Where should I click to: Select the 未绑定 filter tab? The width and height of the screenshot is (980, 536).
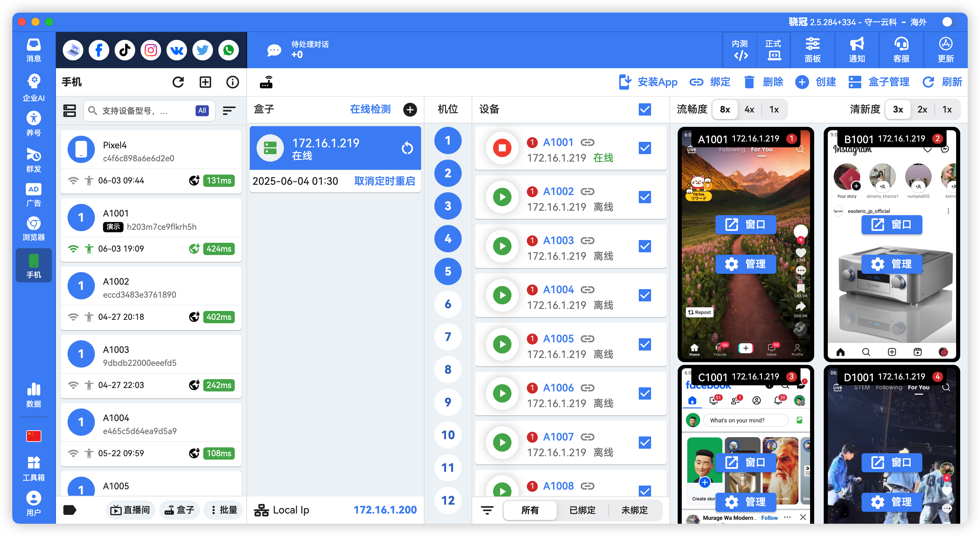[x=634, y=510]
